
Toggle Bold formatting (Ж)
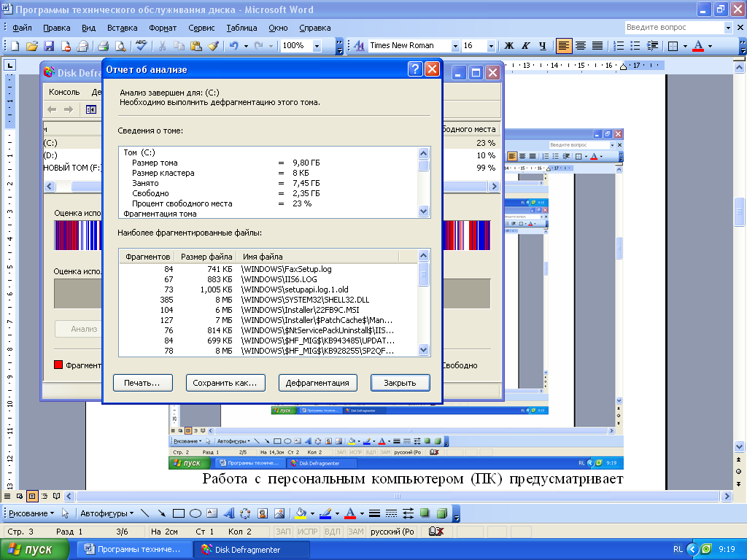(x=508, y=46)
